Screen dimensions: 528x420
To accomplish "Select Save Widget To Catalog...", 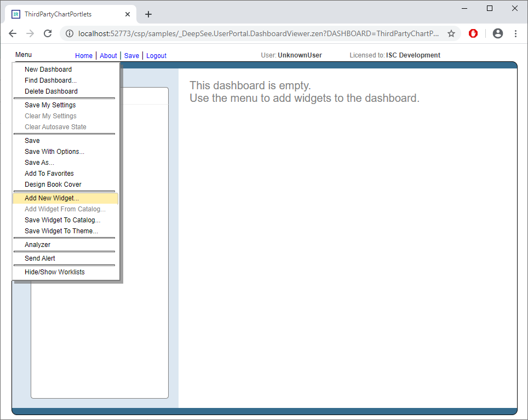I will 66,220.
